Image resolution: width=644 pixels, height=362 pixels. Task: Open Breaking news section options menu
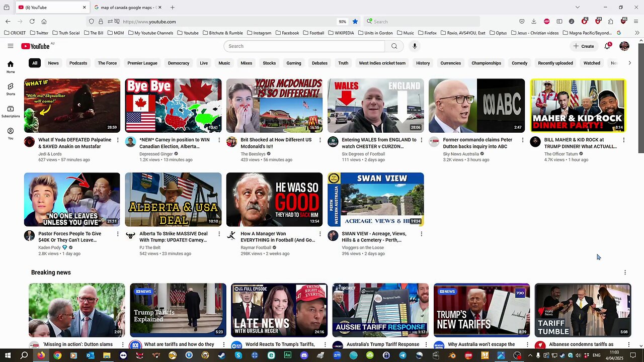(625, 273)
